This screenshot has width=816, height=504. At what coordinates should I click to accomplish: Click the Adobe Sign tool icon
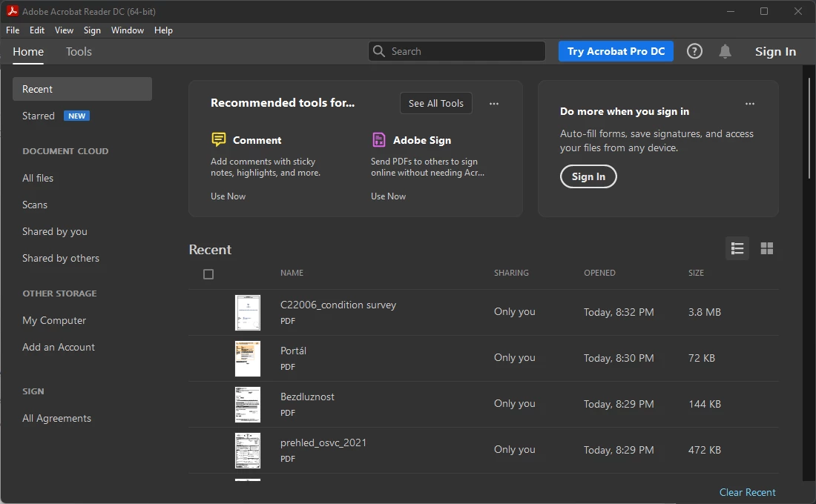pyautogui.click(x=379, y=139)
